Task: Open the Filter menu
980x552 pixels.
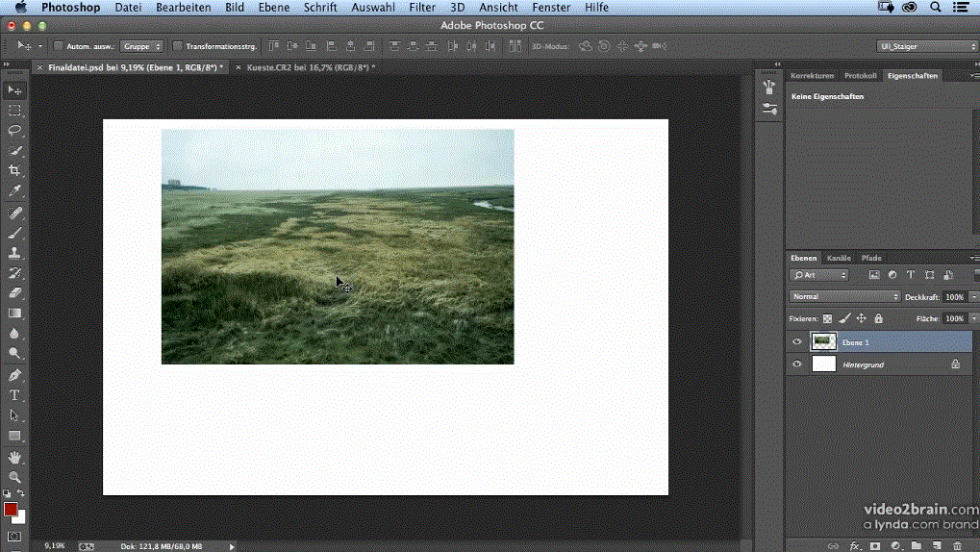Action: point(422,8)
